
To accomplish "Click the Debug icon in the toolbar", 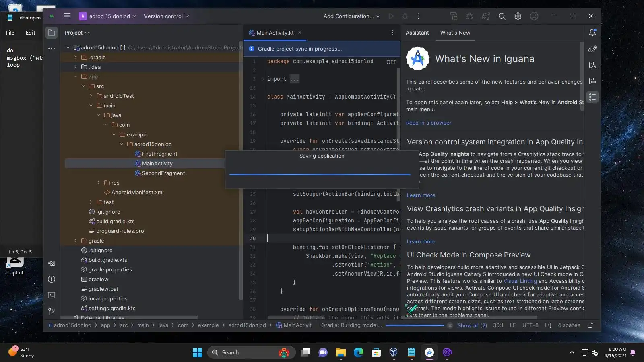I will tap(405, 16).
